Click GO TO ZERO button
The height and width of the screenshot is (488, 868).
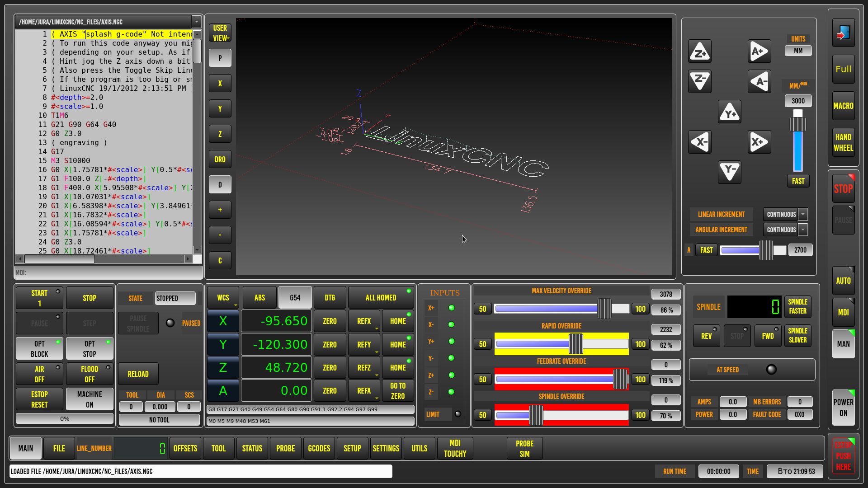[x=398, y=390]
